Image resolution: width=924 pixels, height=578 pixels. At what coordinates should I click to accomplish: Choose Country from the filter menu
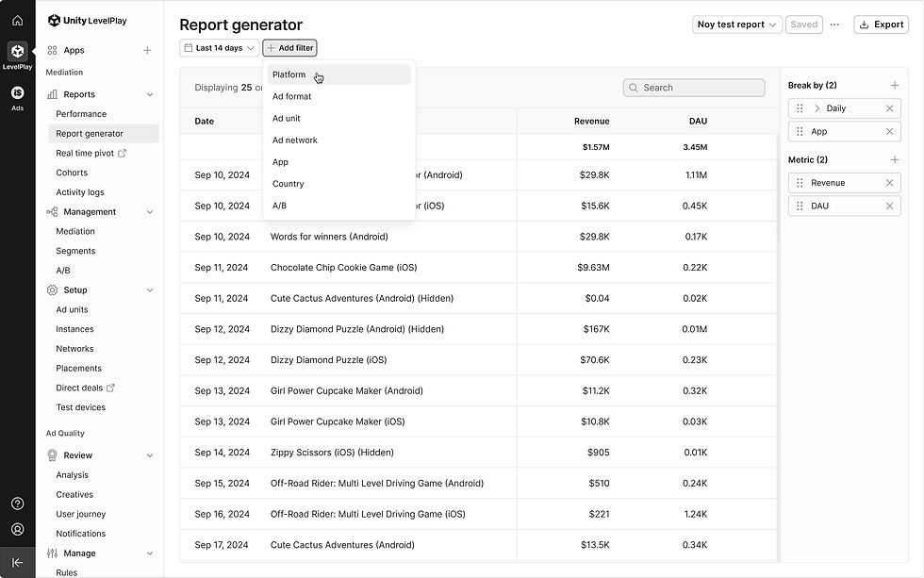point(338,184)
